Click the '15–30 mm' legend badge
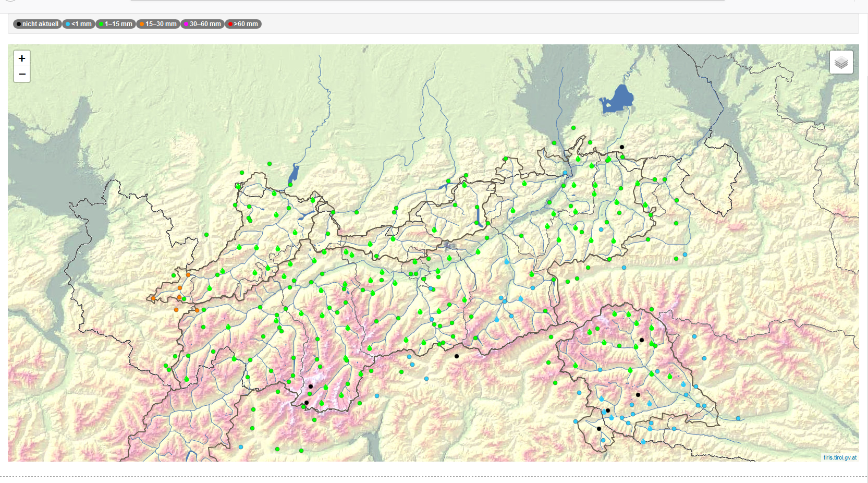 pyautogui.click(x=158, y=24)
